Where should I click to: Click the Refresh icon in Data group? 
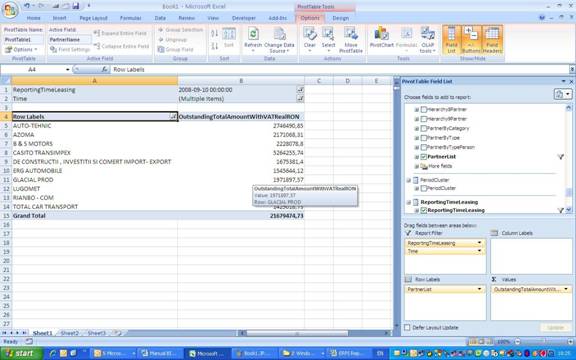click(253, 34)
